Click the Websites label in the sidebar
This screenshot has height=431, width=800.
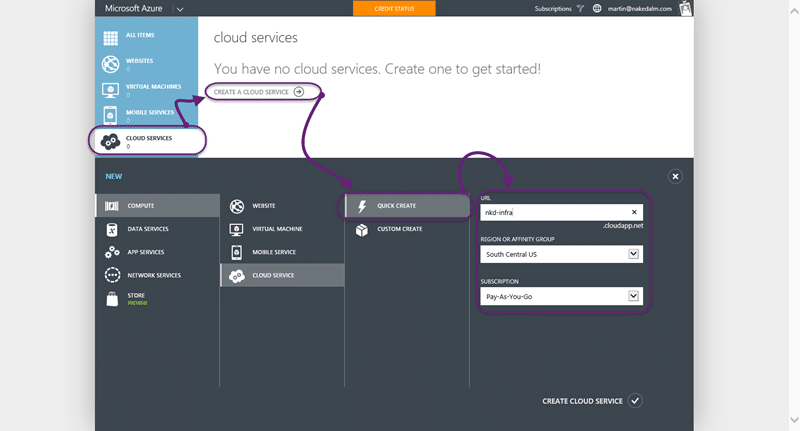click(139, 61)
